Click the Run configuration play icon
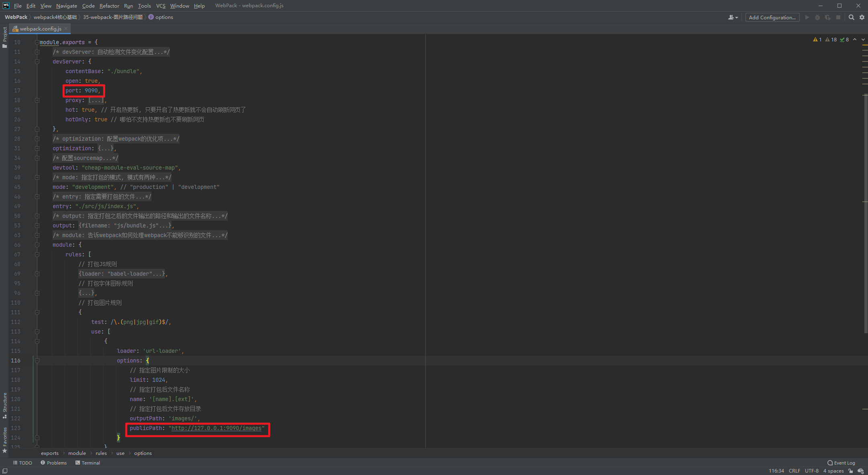Image resolution: width=868 pixels, height=475 pixels. [x=807, y=17]
